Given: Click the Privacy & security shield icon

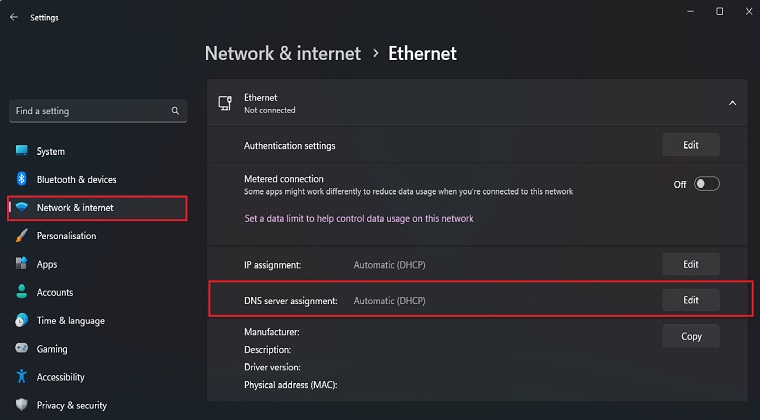Looking at the screenshot, I should click(21, 405).
